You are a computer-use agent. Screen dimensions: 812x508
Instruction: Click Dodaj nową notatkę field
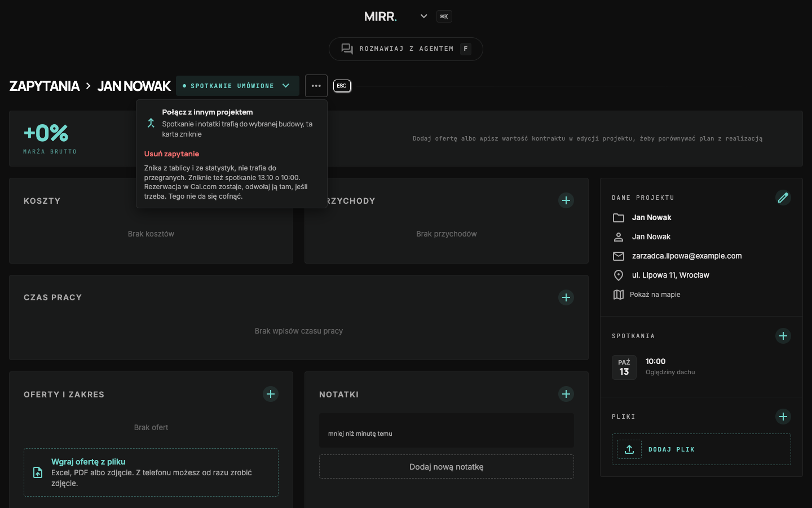tap(446, 467)
